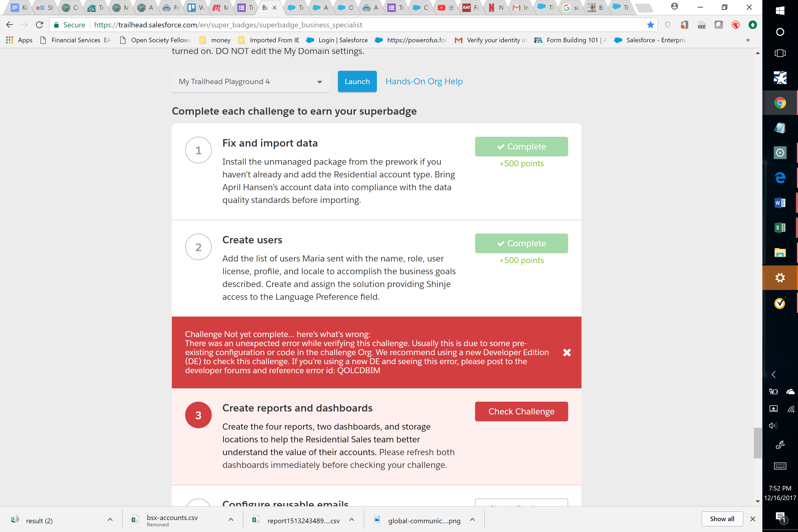Viewport: 798px width, 532px height.
Task: Open the Chrome Apps shortcut
Action: pos(19,40)
